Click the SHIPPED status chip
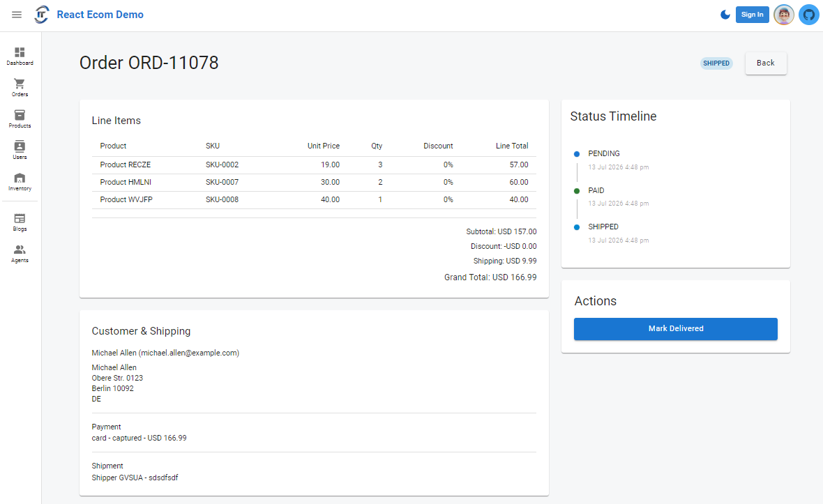The height and width of the screenshot is (504, 823). point(716,63)
